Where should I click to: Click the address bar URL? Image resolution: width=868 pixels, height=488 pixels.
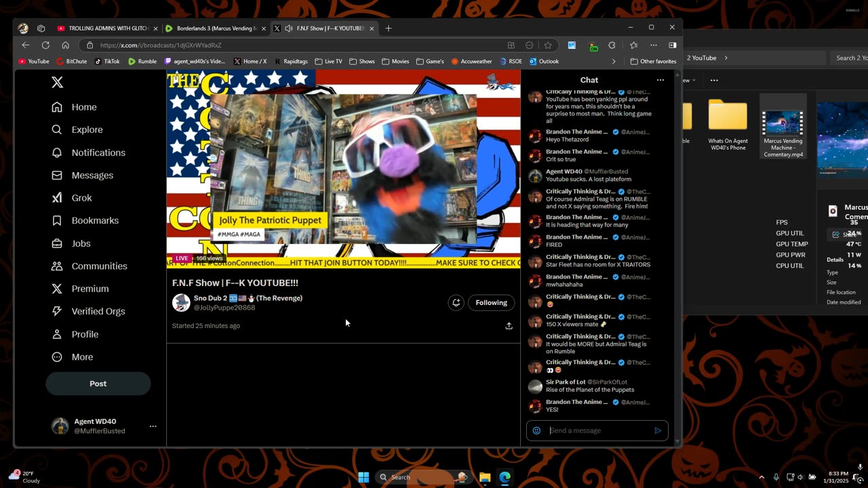161,45
